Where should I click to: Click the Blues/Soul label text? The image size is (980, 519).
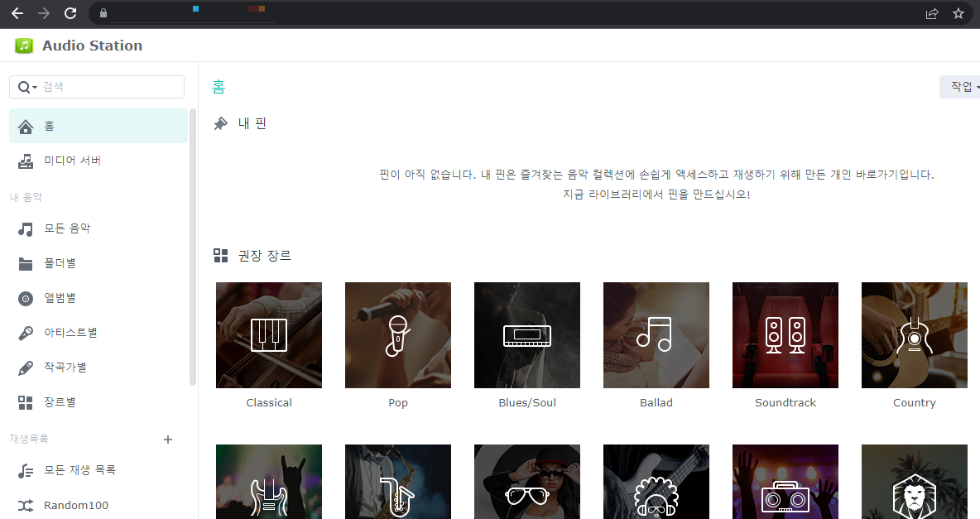527,402
